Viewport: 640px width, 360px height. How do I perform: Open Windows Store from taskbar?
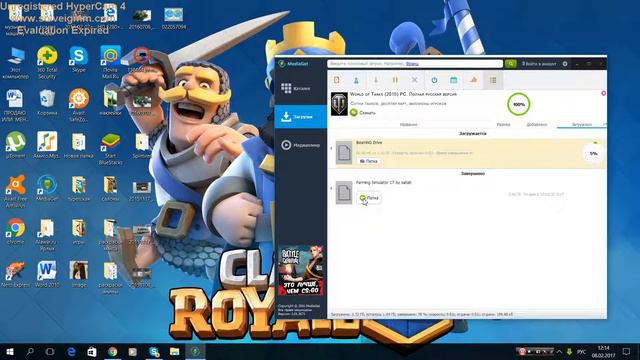click(92, 351)
